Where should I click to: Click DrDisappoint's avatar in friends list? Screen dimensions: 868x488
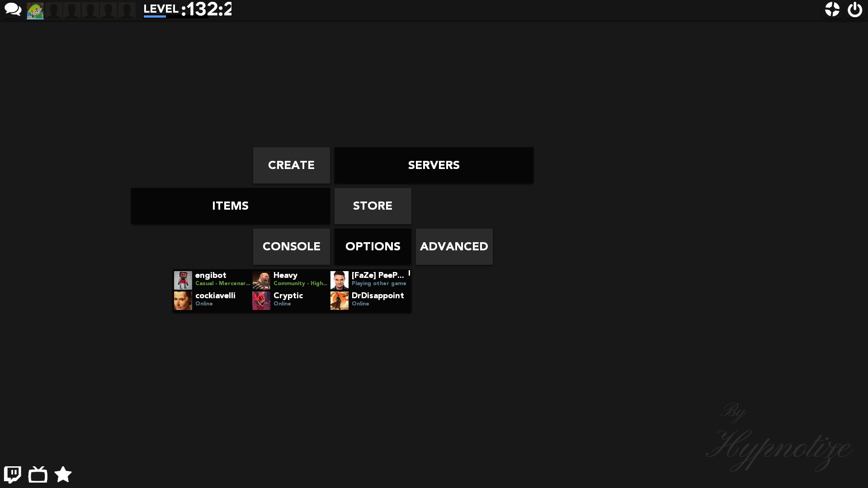(x=339, y=300)
